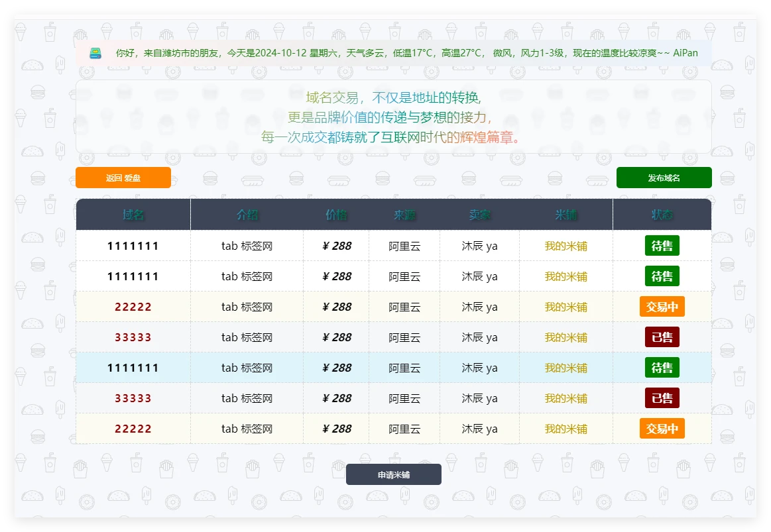The width and height of the screenshot is (771, 532).
Task: Sort by the 价格 column header
Action: [x=336, y=215]
